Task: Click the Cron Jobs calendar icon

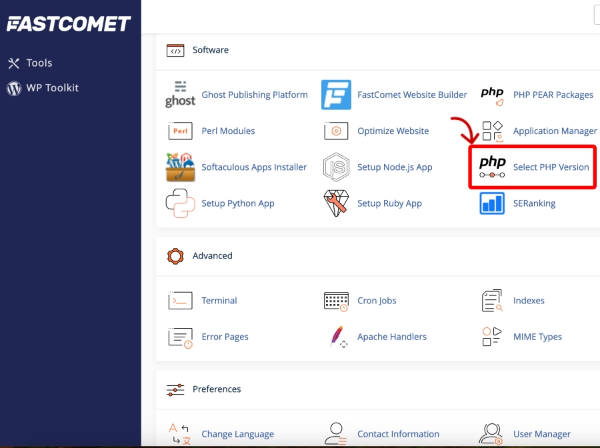Action: (336, 301)
